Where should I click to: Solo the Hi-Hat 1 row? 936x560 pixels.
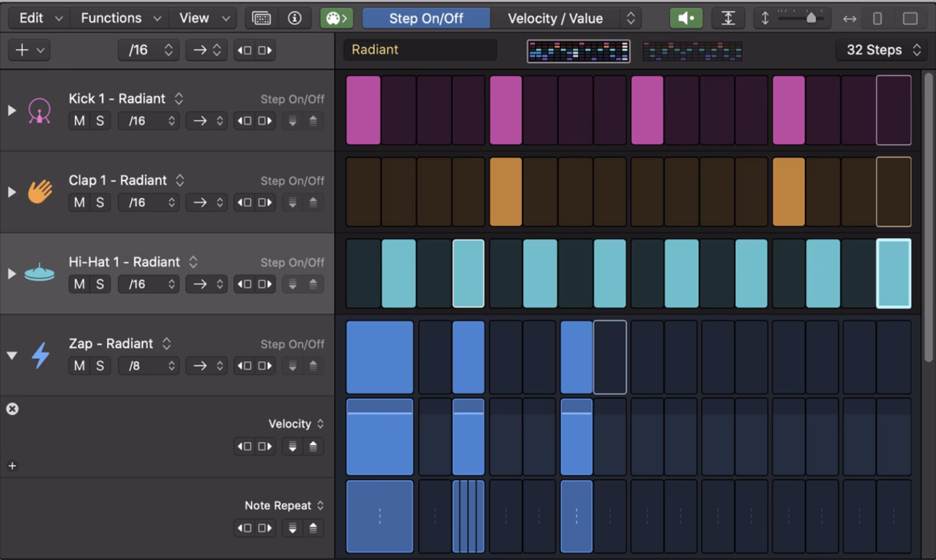(100, 284)
